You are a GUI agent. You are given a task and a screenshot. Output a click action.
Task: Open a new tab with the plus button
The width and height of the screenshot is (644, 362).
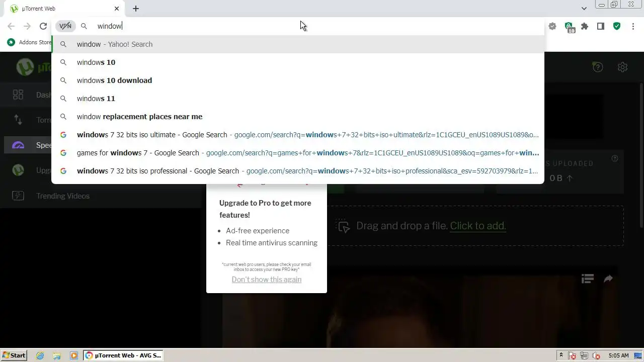pos(136,9)
